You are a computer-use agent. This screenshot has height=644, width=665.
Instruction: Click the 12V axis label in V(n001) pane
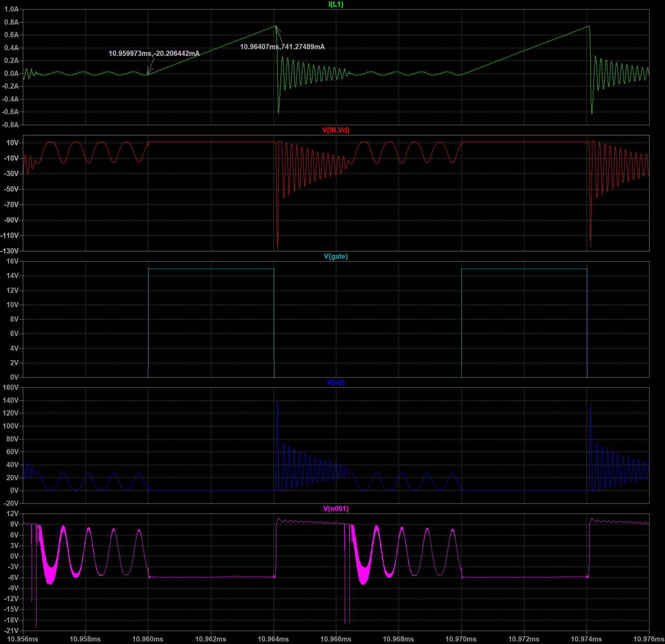(13, 514)
